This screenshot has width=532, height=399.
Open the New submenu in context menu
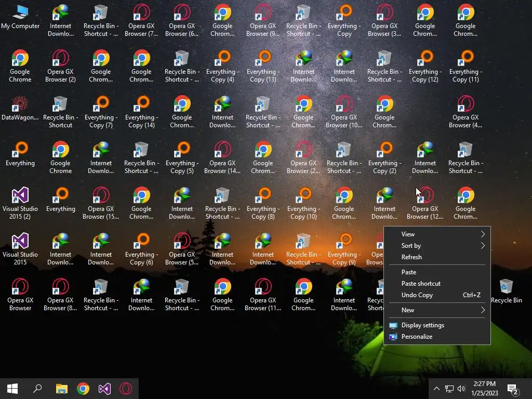(x=437, y=310)
